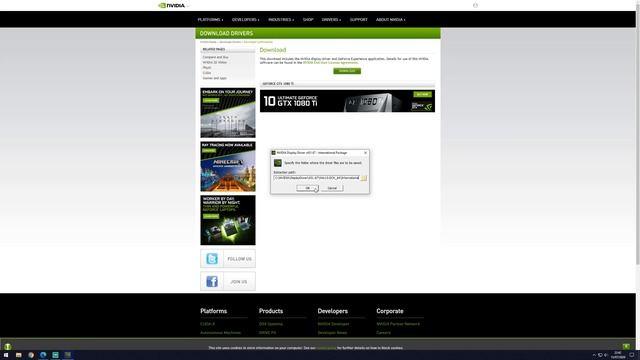The image size is (640, 360).
Task: Click Buy Now on the GTX 1080 Ti banner
Action: pos(422,94)
